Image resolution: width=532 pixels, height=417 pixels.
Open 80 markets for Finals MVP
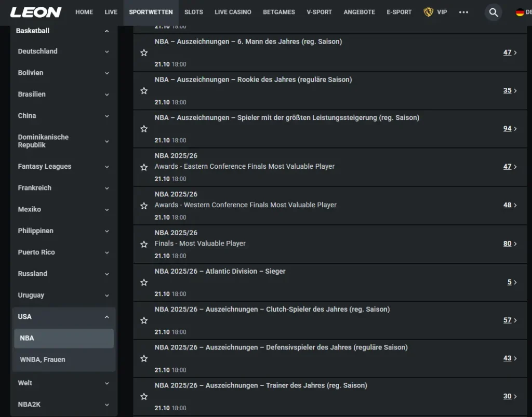click(510, 244)
